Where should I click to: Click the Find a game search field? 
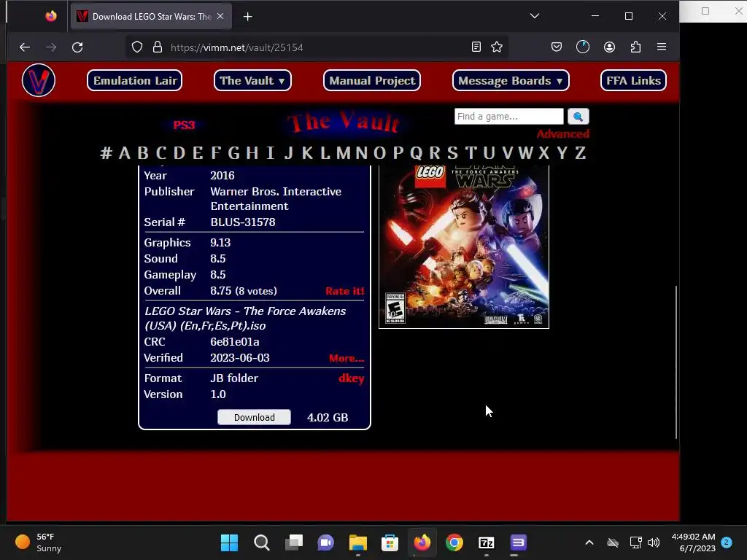[508, 116]
